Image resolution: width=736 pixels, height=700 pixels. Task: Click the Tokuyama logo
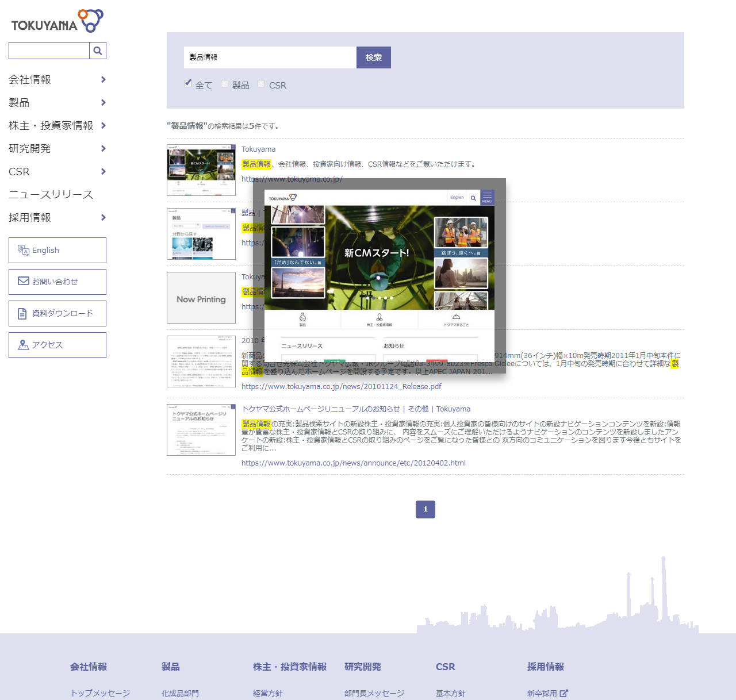[x=57, y=21]
